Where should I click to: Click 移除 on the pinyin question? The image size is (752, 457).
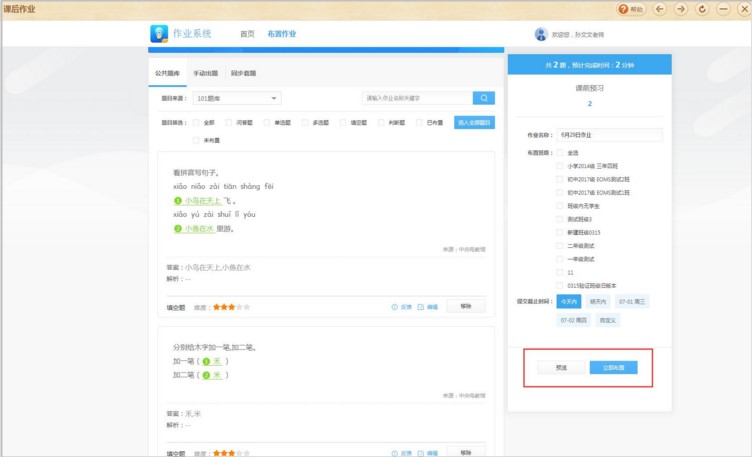click(466, 306)
